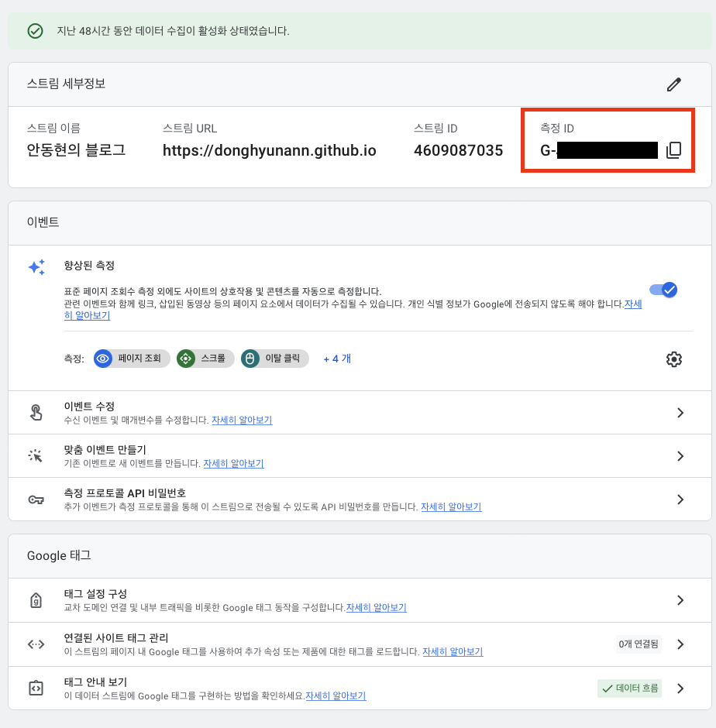Open 자세히 알아보기 link for API 비밀번호
This screenshot has width=716, height=728.
451,507
